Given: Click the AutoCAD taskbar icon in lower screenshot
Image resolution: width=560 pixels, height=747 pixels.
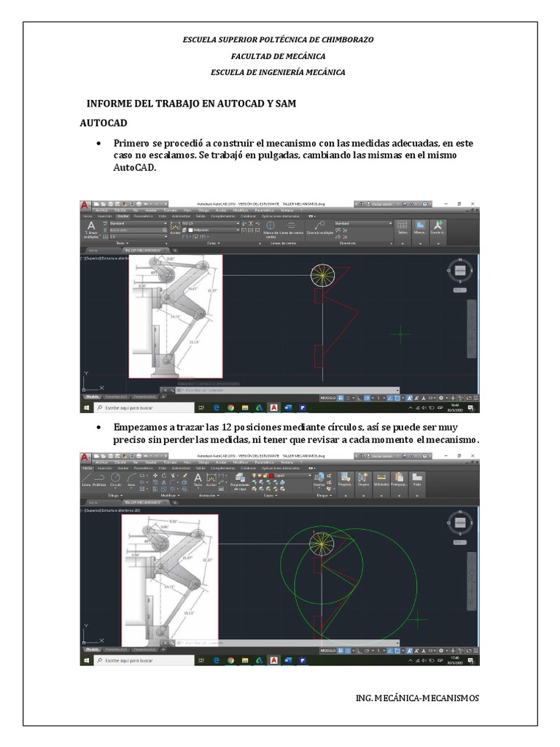Looking at the screenshot, I should tap(274, 660).
